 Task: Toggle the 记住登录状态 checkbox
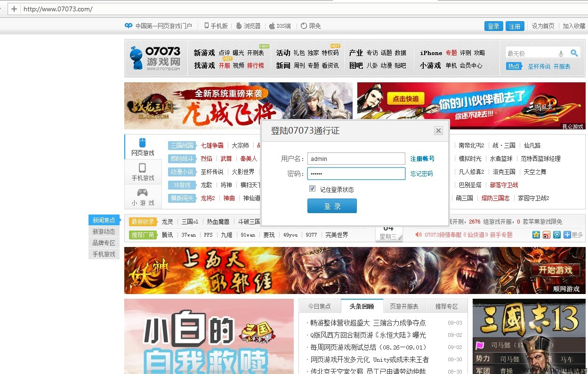coord(312,189)
